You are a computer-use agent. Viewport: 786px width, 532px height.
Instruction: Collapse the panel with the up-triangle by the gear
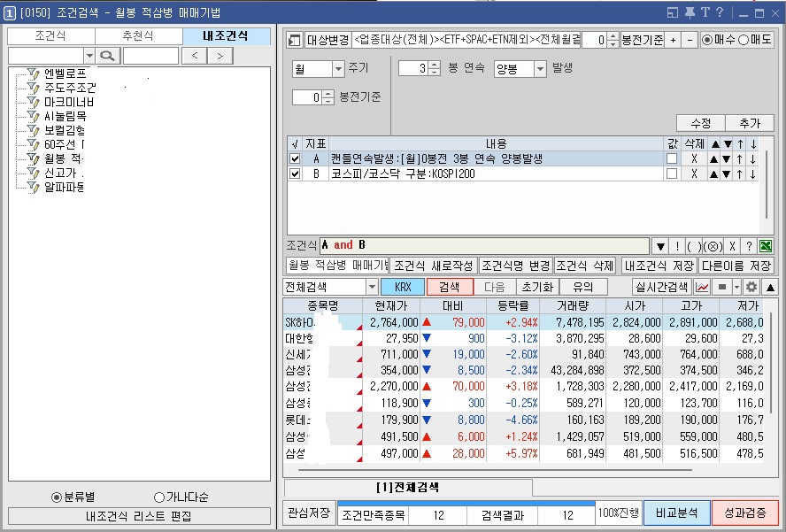[770, 288]
